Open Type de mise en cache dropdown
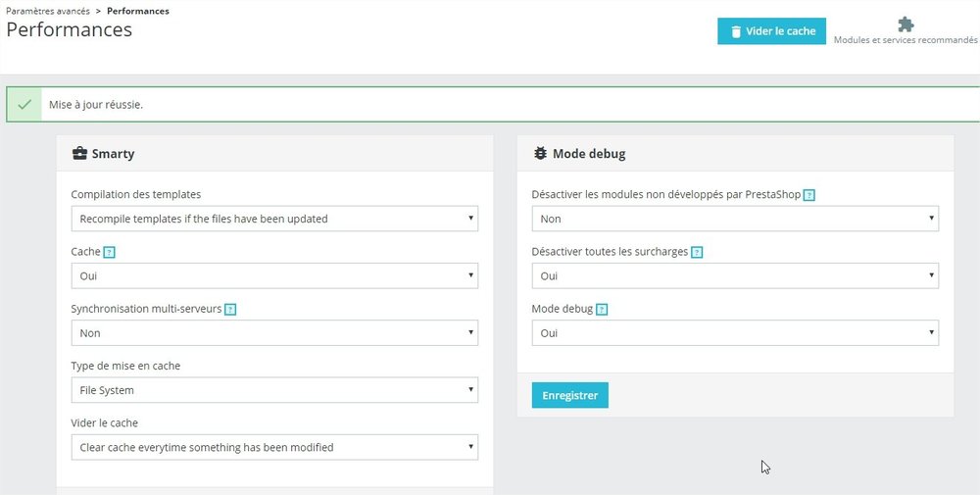The width and height of the screenshot is (980, 495). 274,390
